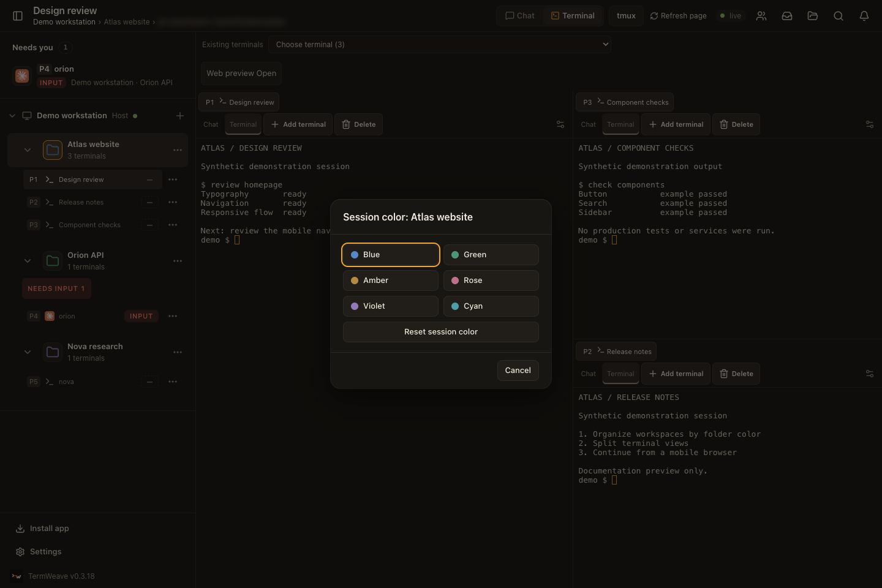Select the Amber session color
This screenshot has width=882, height=588.
[391, 281]
